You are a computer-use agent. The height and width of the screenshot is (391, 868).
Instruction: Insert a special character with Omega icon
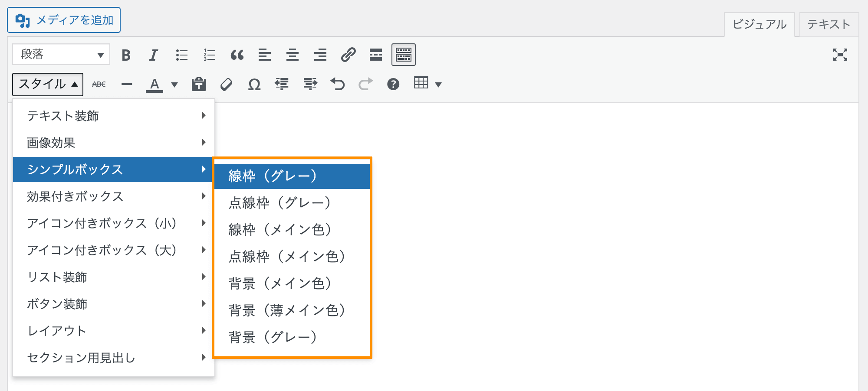tap(254, 84)
